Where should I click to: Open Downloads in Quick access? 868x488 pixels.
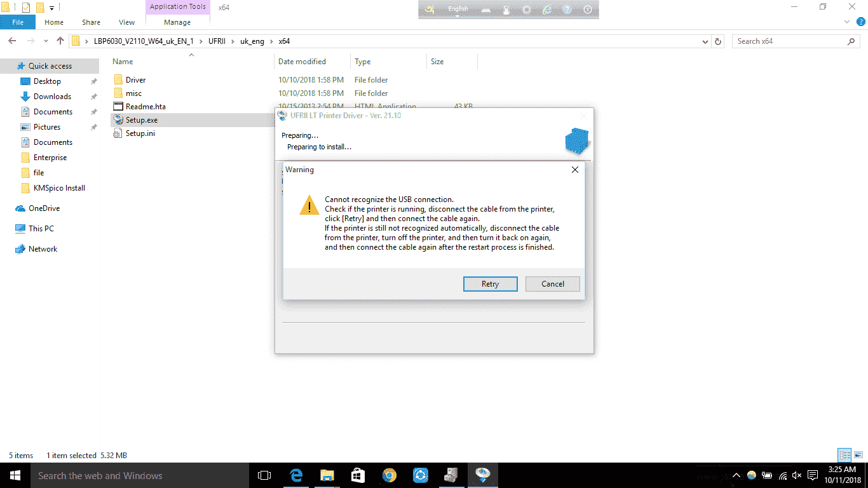pos(52,97)
